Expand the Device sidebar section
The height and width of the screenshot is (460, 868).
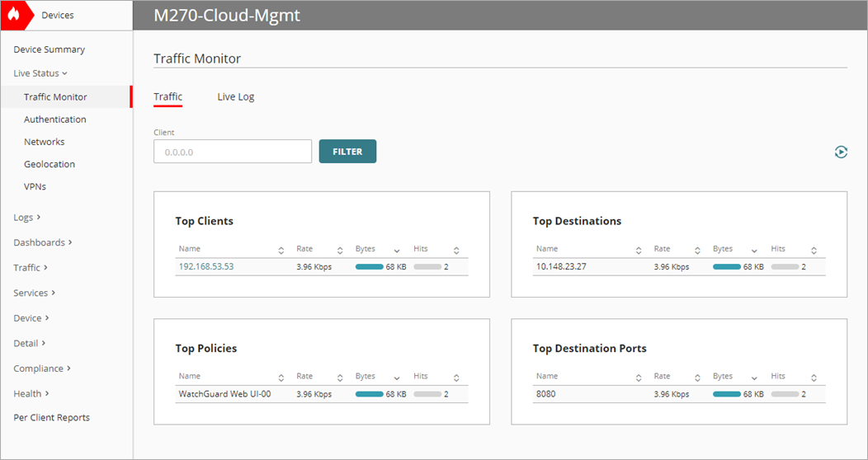(x=31, y=318)
